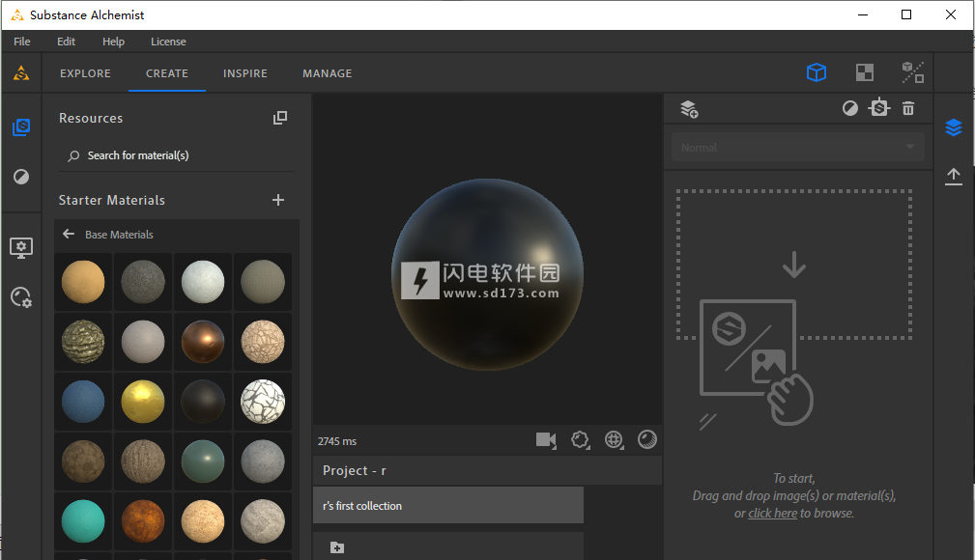Switch to the INSPIRE tab

[245, 73]
